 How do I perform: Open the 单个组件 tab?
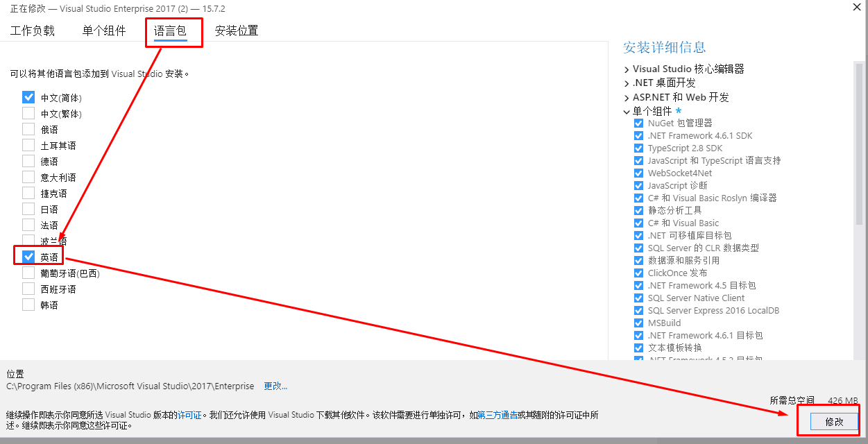click(x=104, y=31)
